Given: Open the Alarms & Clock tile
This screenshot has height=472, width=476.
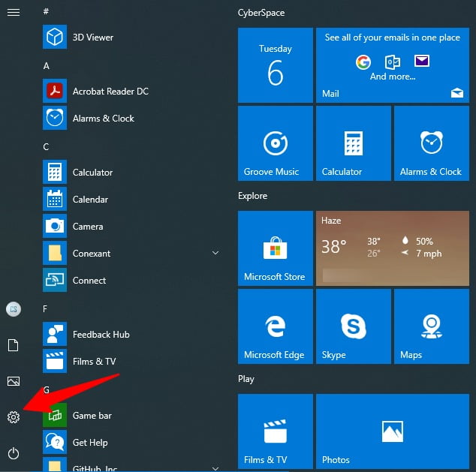Looking at the screenshot, I should point(432,143).
